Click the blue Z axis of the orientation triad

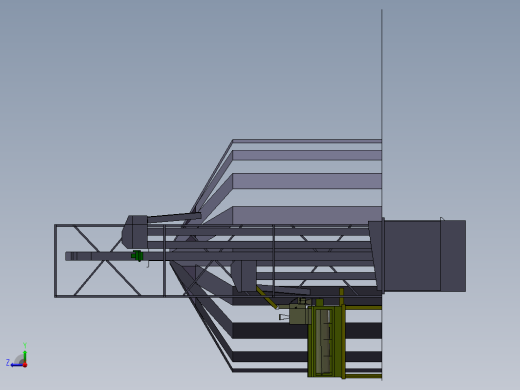(x=16, y=365)
